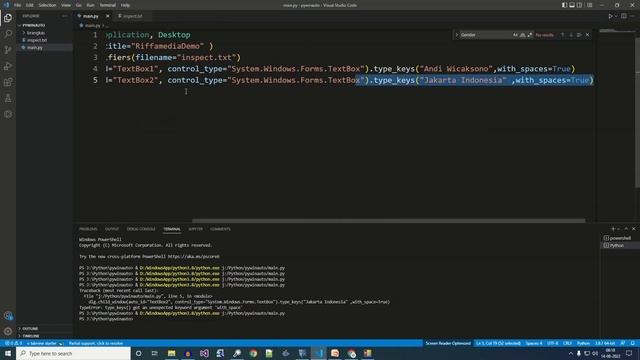Screen dimensions: 640x360
Task: Go to next match in Find widget
Action: 571,35
